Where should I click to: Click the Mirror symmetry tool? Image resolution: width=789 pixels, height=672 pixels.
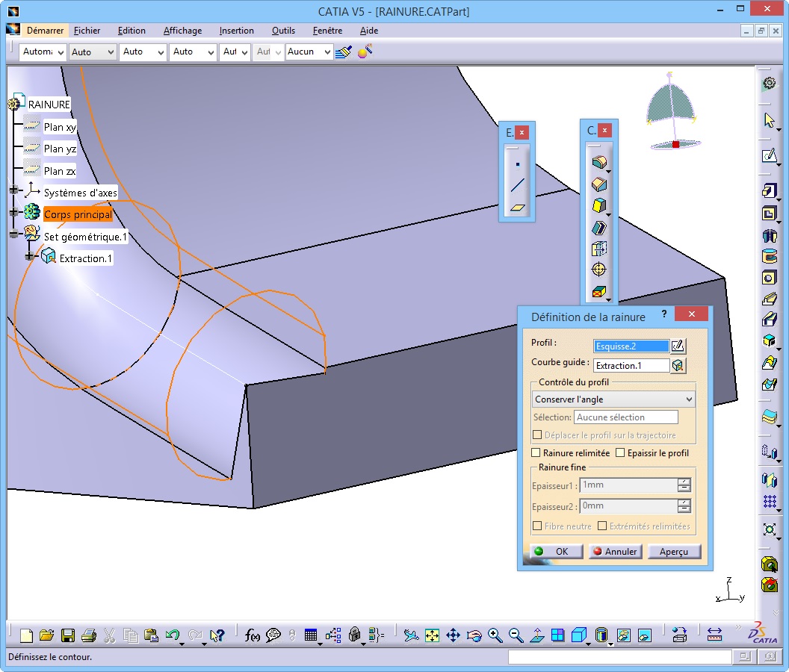coord(769,480)
